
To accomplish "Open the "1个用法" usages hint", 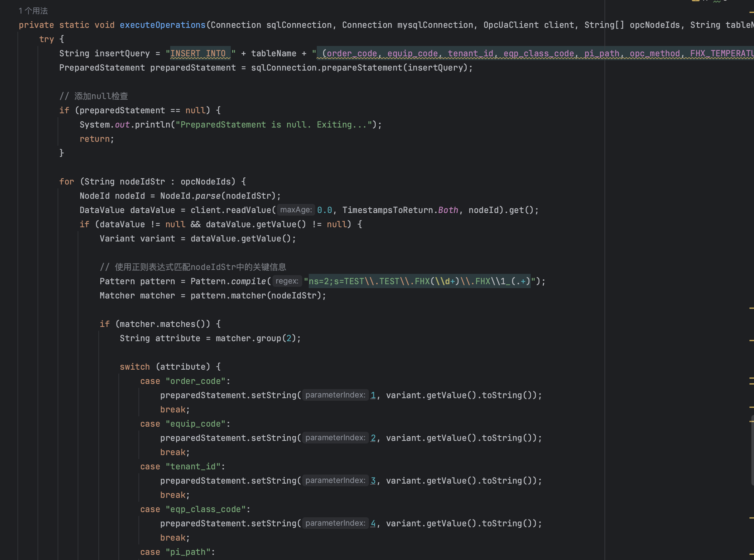I will pos(33,11).
